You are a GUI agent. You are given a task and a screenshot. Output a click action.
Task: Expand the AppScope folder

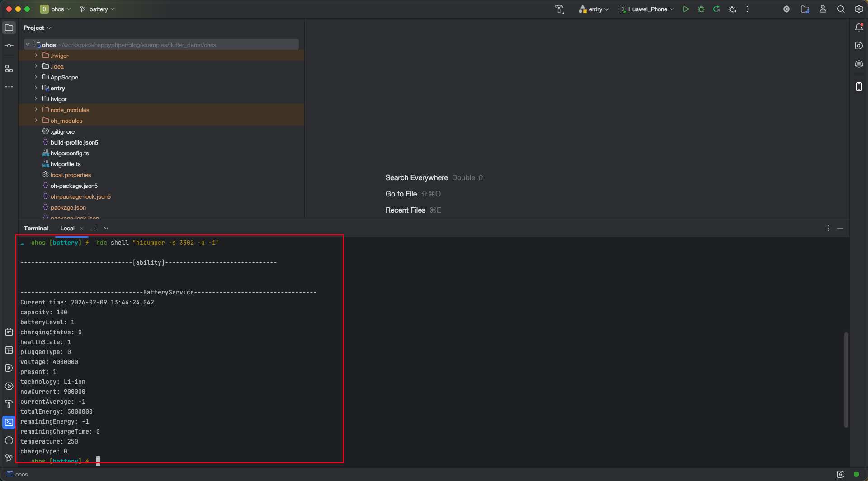pyautogui.click(x=36, y=77)
